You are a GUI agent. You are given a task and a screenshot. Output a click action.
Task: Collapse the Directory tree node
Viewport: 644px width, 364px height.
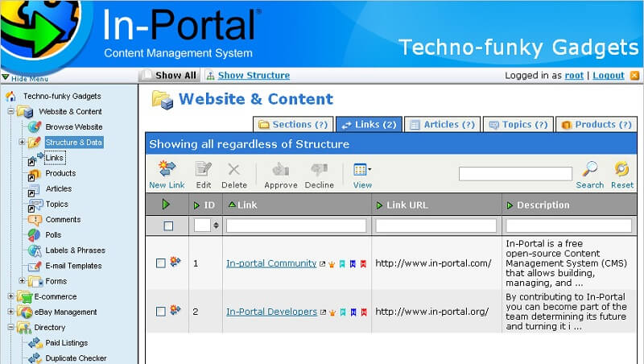pos(10,327)
